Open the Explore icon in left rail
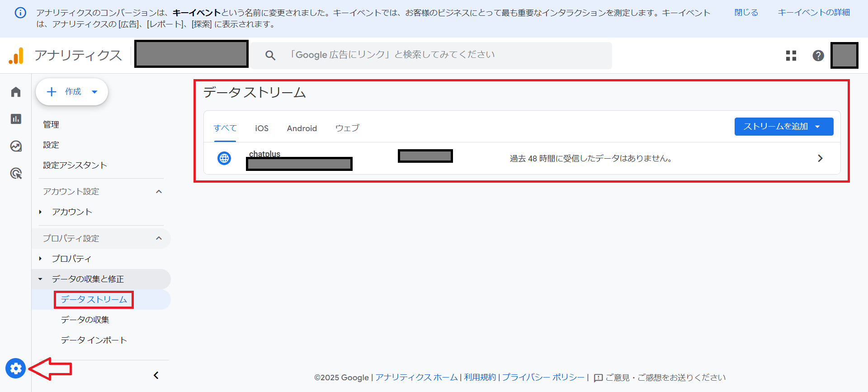The image size is (868, 392). [16, 146]
